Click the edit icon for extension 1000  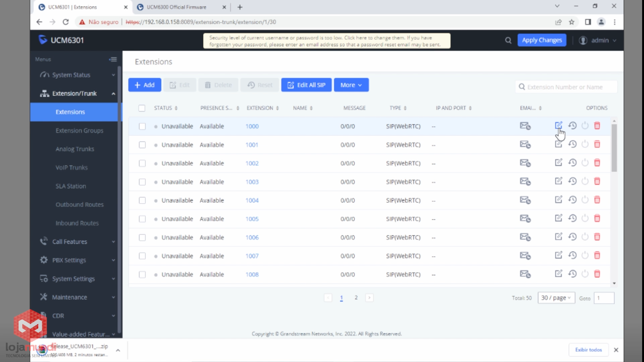[559, 125]
